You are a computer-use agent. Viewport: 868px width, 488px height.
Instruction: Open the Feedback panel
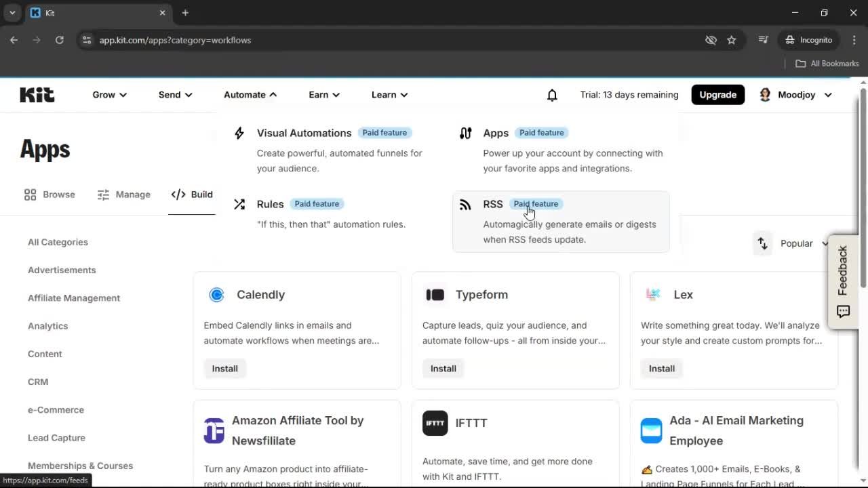843,281
